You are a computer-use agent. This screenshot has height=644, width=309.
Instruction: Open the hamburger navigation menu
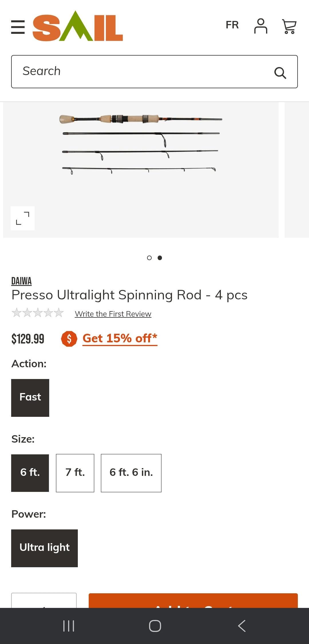18,27
